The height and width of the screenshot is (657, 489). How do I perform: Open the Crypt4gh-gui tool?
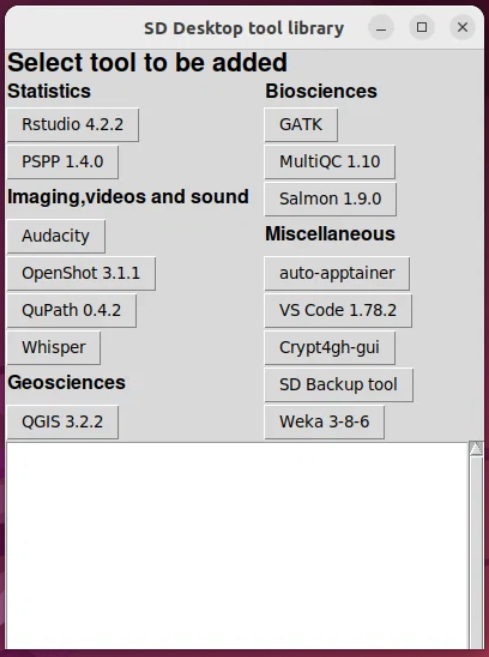pyautogui.click(x=329, y=347)
